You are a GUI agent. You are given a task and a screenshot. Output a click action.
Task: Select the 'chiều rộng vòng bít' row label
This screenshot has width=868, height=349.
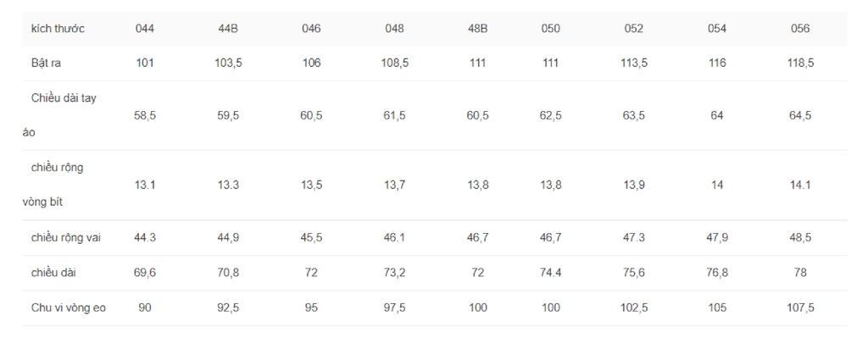click(53, 185)
